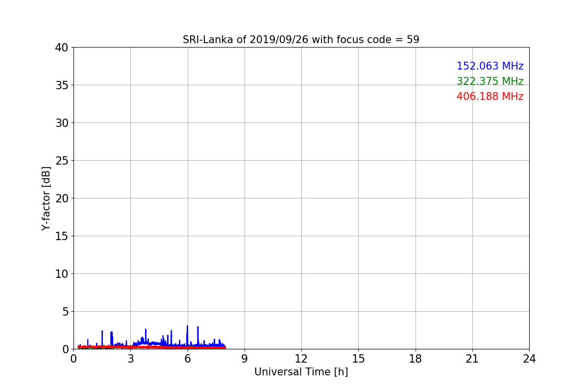Click the x-axis tick label 24

[529, 359]
